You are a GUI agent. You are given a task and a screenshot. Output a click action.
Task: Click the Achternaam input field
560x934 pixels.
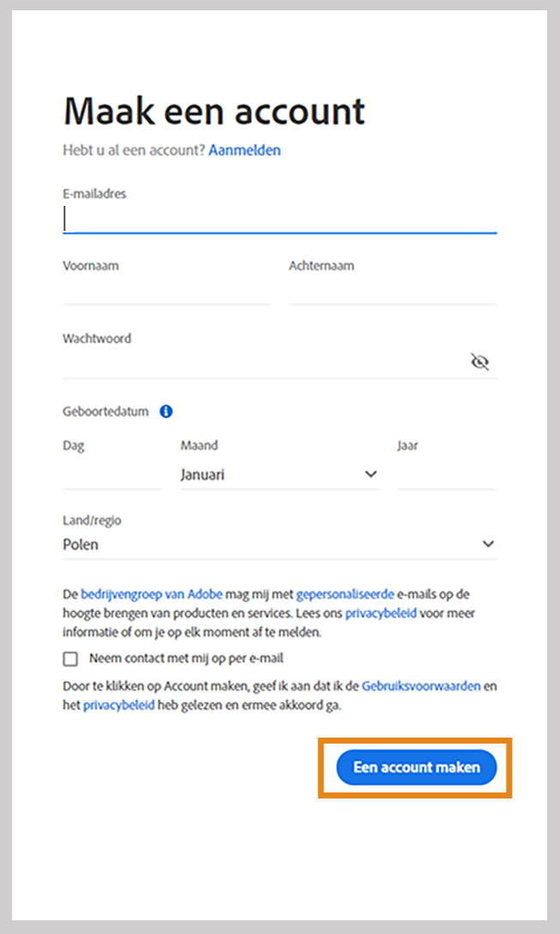pos(390,292)
